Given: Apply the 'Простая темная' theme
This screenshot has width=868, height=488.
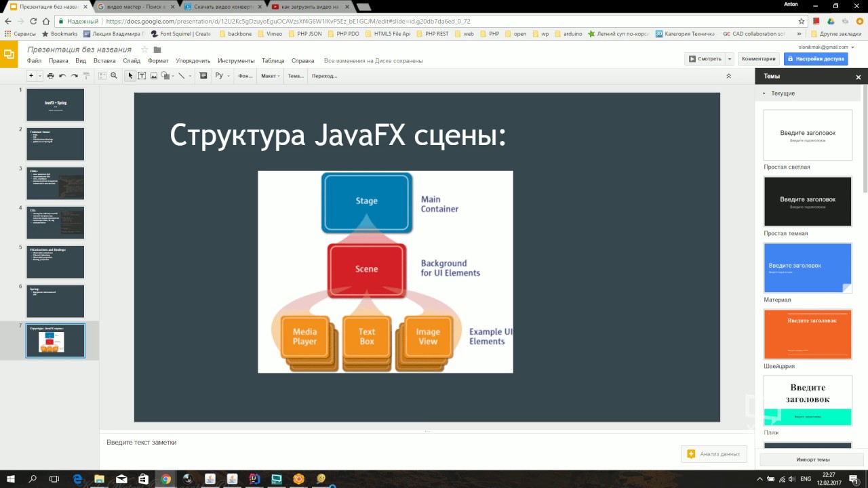Looking at the screenshot, I should point(807,201).
